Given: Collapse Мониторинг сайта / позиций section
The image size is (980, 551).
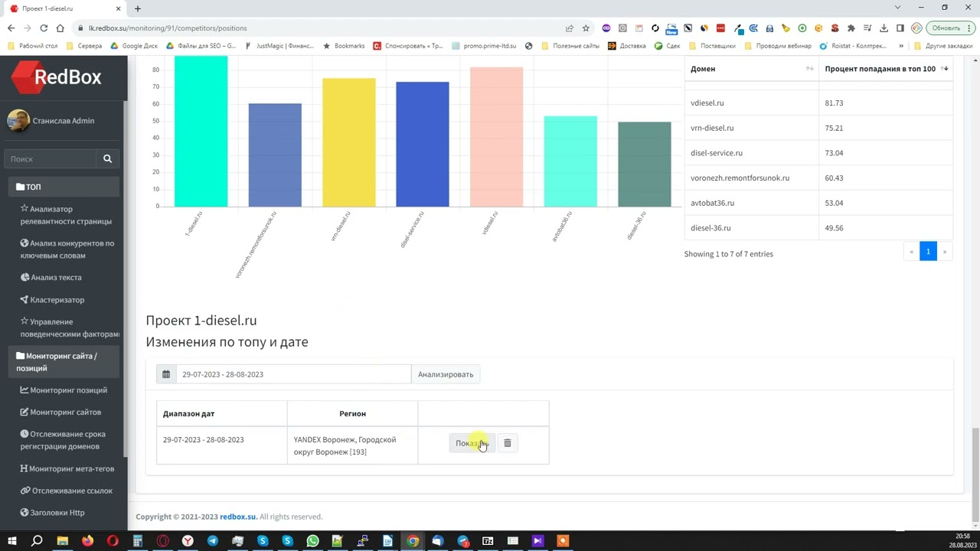Looking at the screenshot, I should (64, 362).
